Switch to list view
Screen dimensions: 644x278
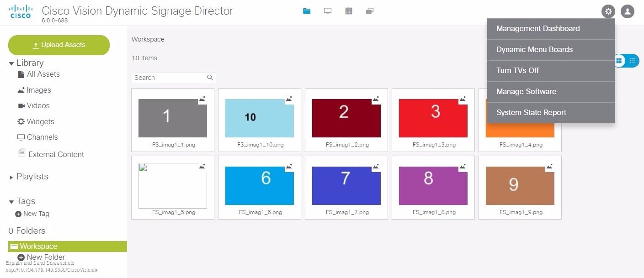pos(633,61)
